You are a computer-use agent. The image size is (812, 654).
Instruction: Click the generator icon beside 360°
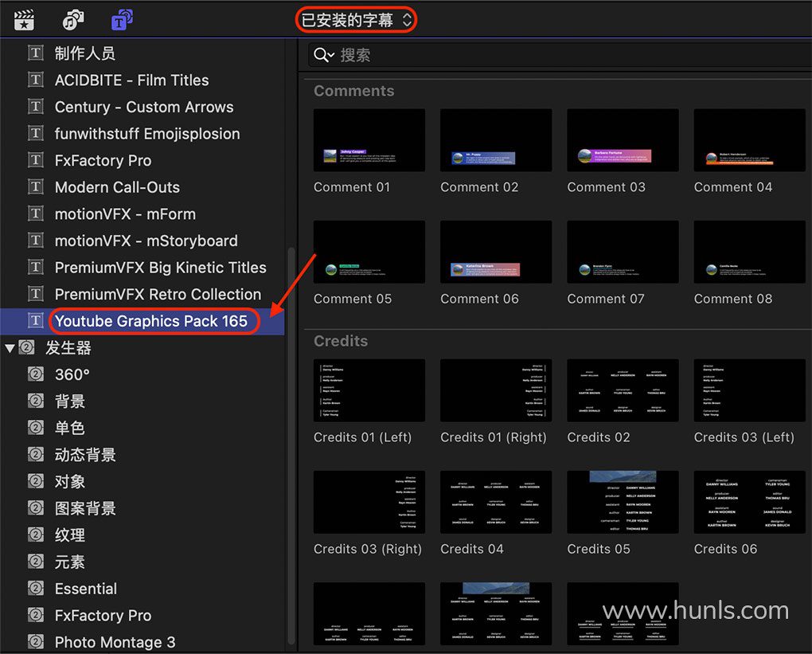point(35,374)
